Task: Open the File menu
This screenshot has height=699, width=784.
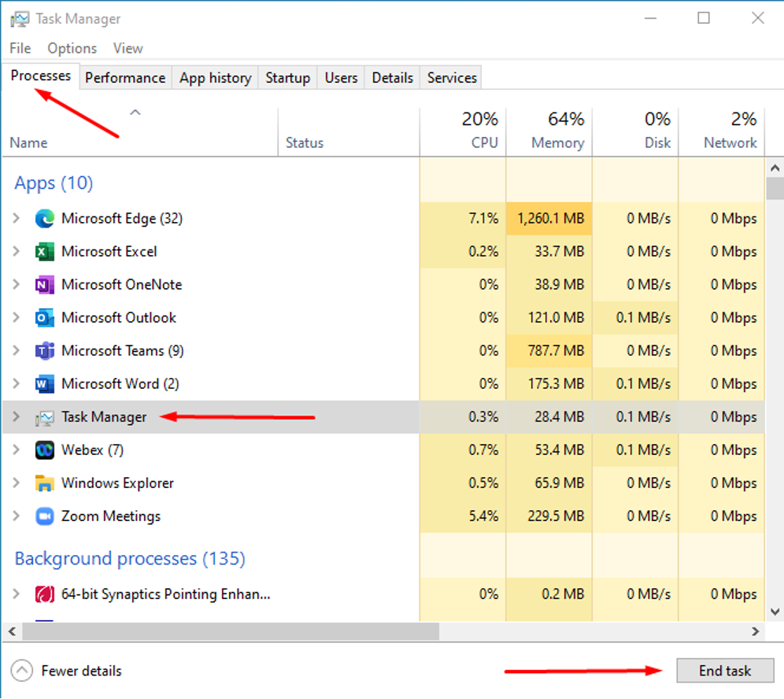Action: point(20,48)
